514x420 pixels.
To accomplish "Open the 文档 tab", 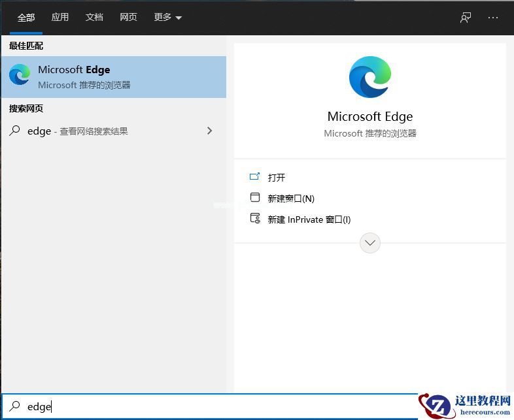I will pyautogui.click(x=94, y=17).
